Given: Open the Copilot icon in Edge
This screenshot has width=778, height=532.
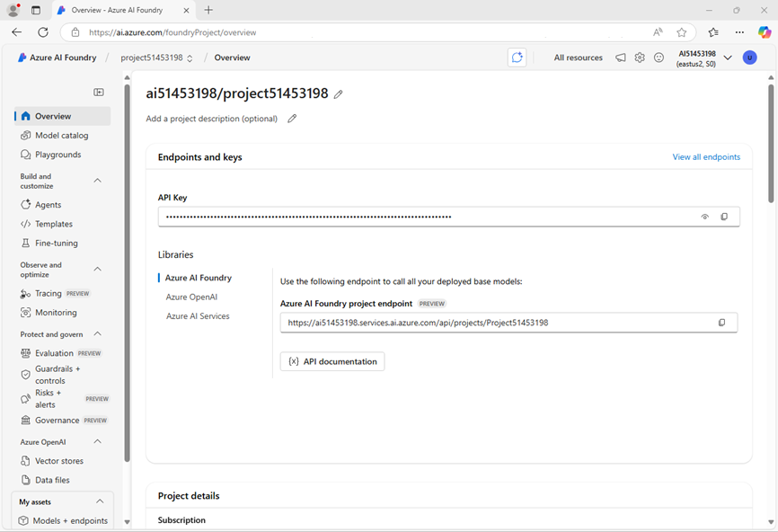Looking at the screenshot, I should 765,32.
